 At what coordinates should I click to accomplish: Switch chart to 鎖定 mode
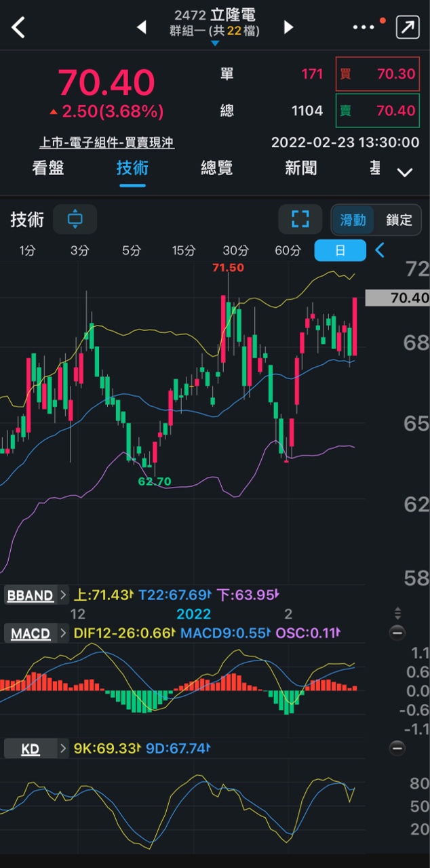(399, 220)
